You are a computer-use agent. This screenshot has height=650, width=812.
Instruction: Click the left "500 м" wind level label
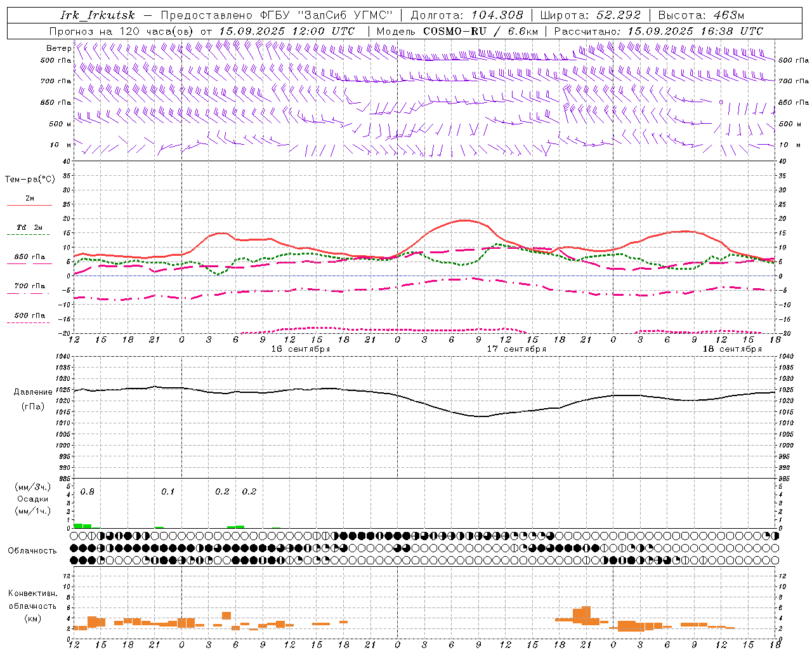tap(60, 124)
